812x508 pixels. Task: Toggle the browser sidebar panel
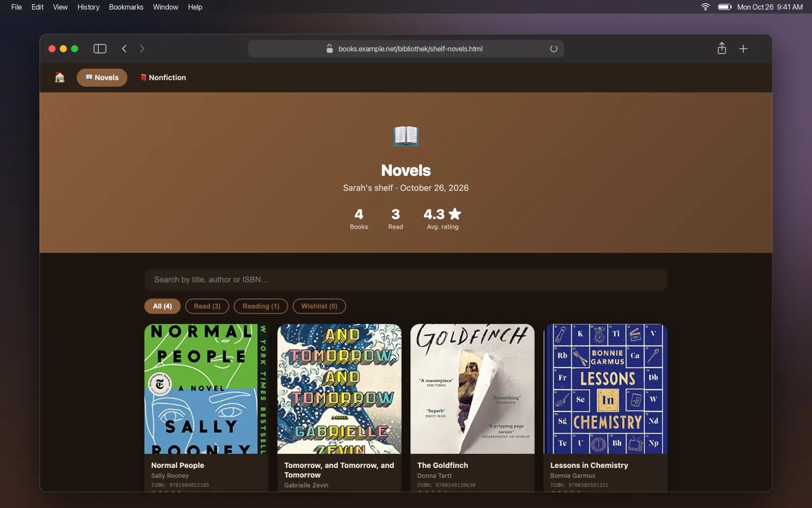point(100,49)
